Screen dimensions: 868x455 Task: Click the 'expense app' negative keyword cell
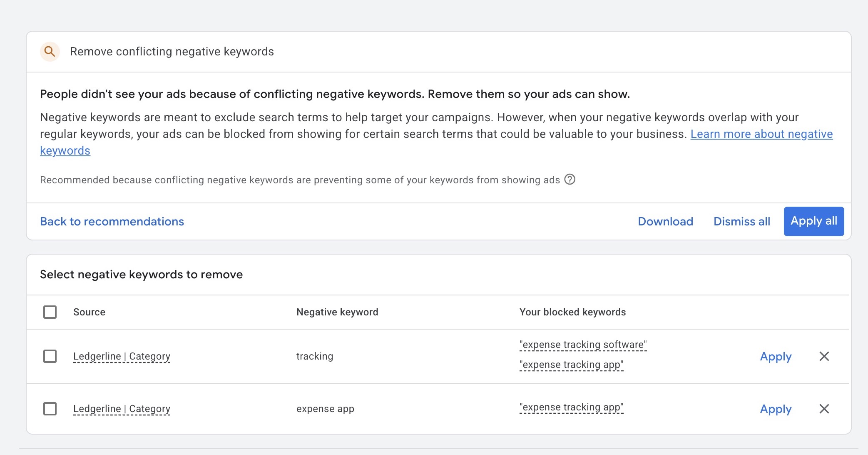coord(325,409)
